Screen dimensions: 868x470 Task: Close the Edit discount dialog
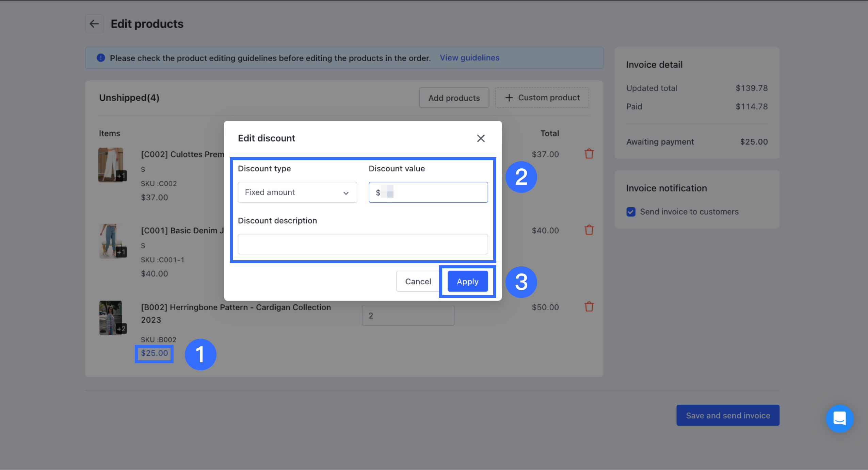click(x=481, y=138)
